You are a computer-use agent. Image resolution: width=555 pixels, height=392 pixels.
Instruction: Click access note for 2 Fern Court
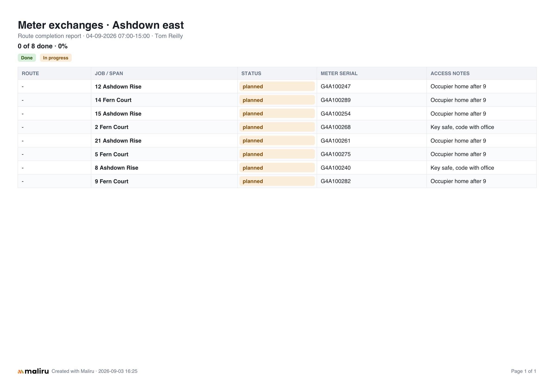pos(462,127)
